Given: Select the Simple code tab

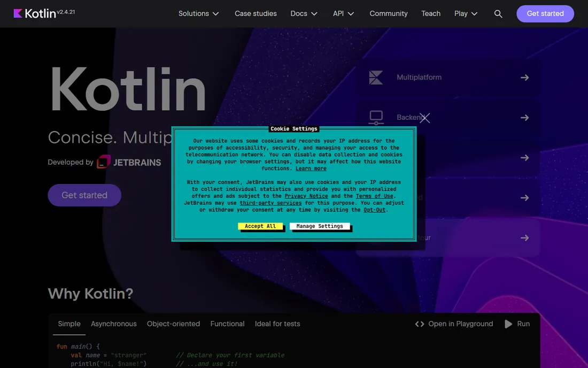Looking at the screenshot, I should (x=69, y=324).
